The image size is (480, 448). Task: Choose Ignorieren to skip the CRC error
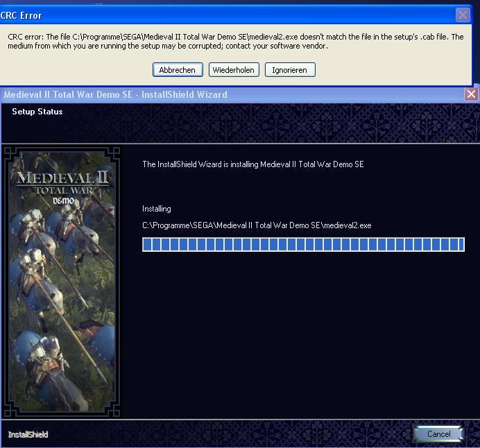point(290,70)
